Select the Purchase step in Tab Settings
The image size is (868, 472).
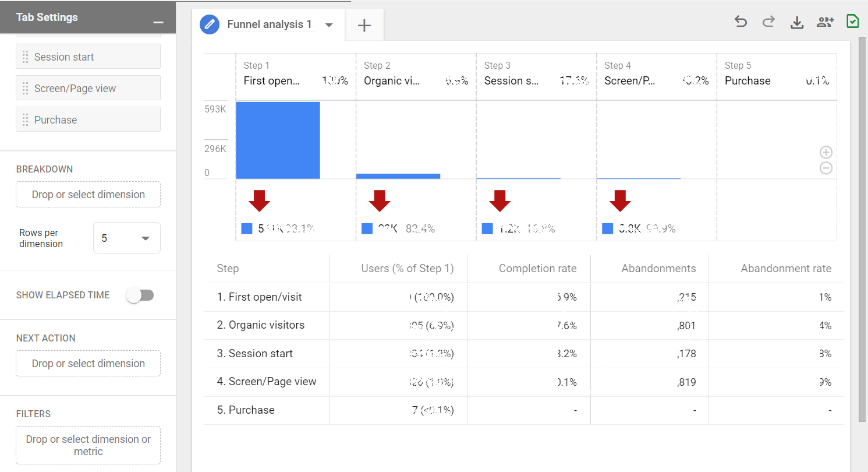[x=88, y=119]
